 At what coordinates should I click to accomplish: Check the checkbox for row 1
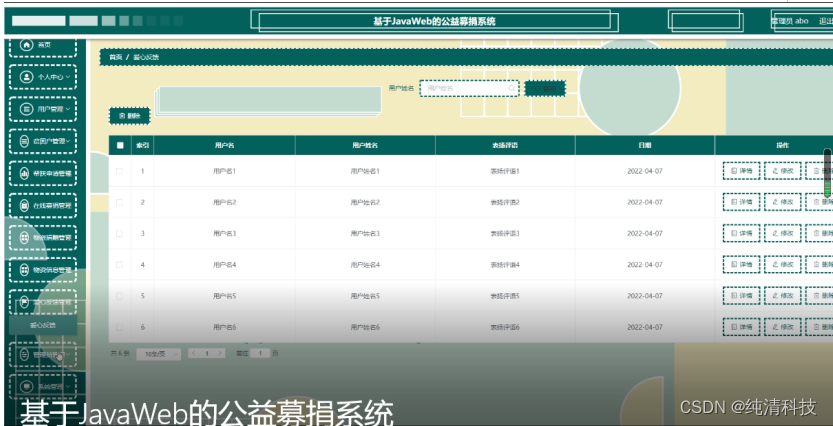120,171
